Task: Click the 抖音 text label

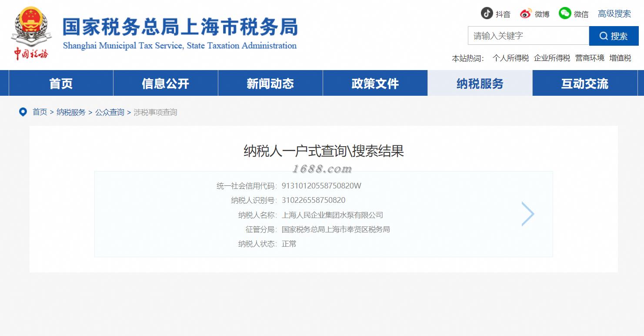Action: 503,14
